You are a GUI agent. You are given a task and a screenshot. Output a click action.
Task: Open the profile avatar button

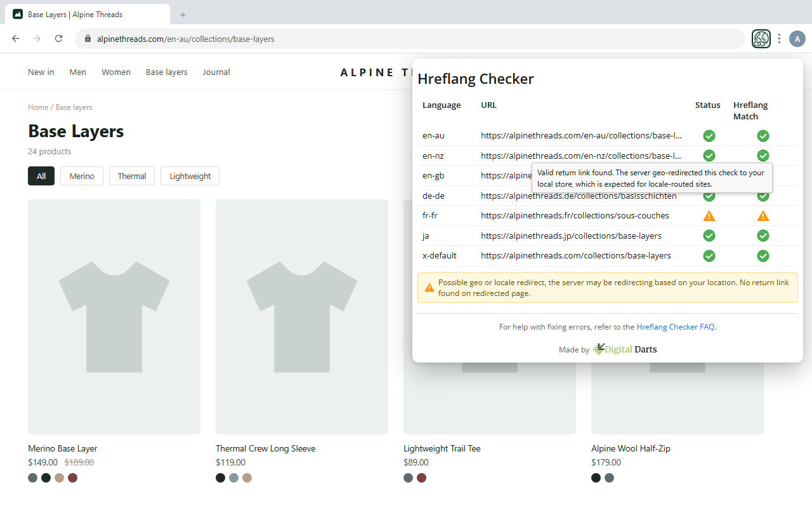pyautogui.click(x=797, y=39)
